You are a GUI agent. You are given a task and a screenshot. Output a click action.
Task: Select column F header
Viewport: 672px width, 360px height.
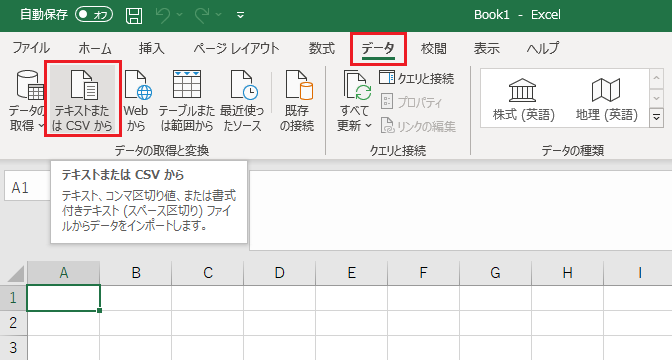(423, 273)
